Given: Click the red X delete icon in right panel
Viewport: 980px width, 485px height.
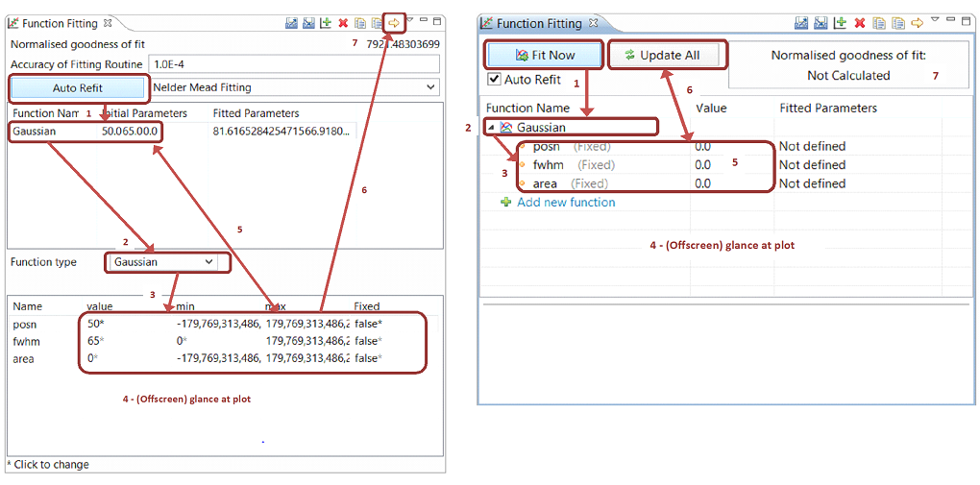Looking at the screenshot, I should [x=860, y=23].
